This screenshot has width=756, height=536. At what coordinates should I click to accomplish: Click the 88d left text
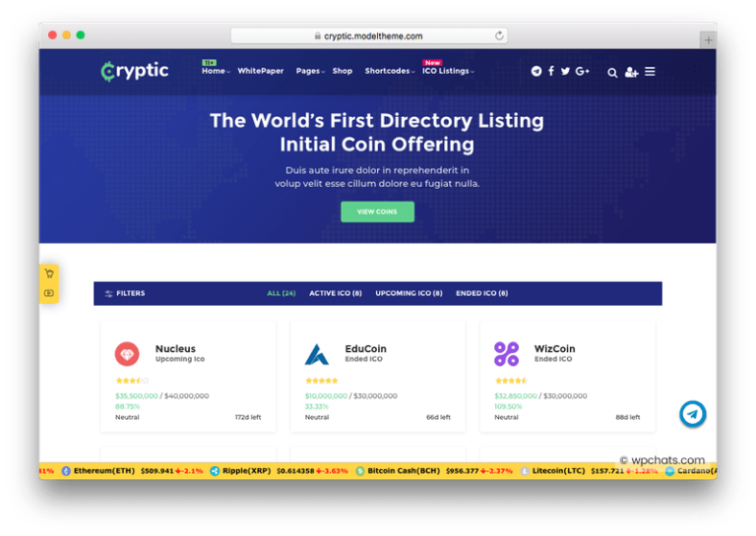[x=628, y=418]
